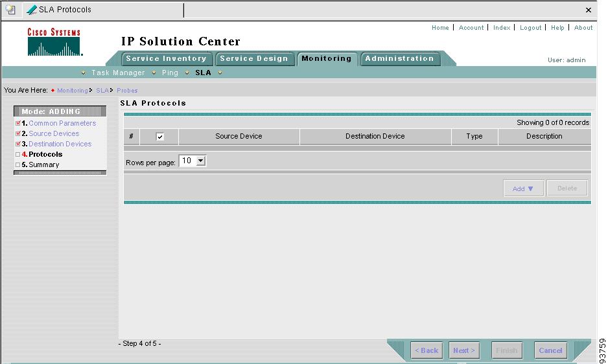Click the Source Devices step checkbox
608x364 pixels.
coord(18,133)
